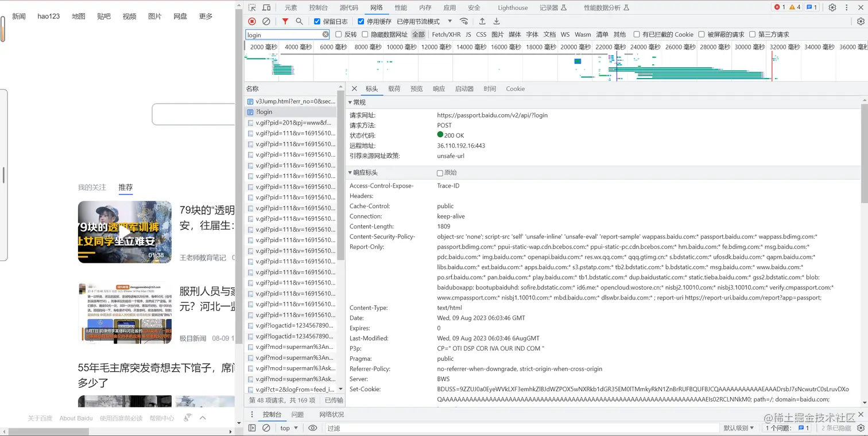
Task: Stop recording network log (red circle)
Action: 252,21
